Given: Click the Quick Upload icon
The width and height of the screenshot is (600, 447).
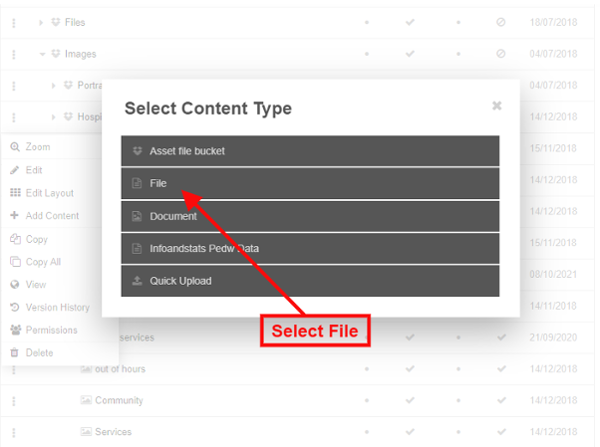Looking at the screenshot, I should 137,281.
